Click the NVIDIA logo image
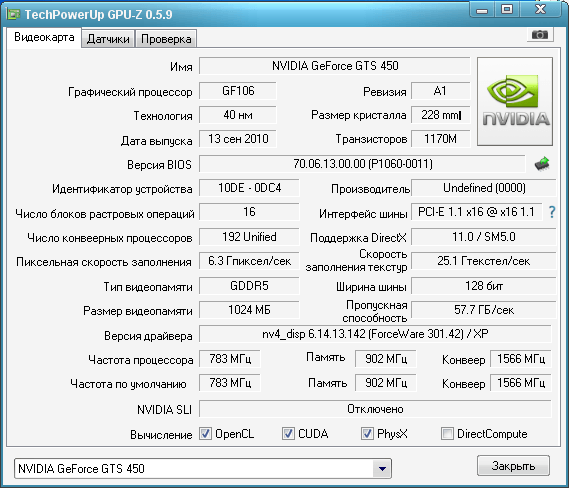Viewport: 569px width, 488px height. pyautogui.click(x=515, y=102)
